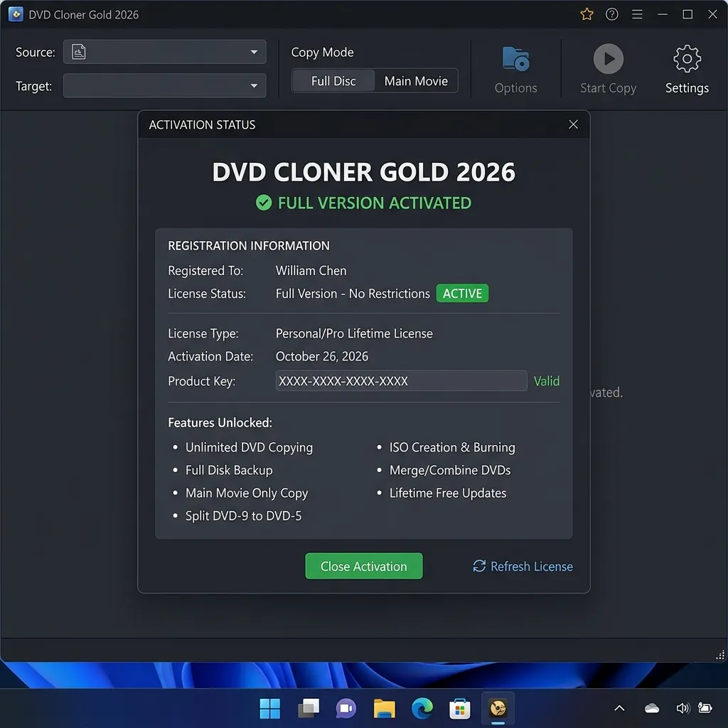Click the OneDrive cloud tray icon

coord(652,708)
